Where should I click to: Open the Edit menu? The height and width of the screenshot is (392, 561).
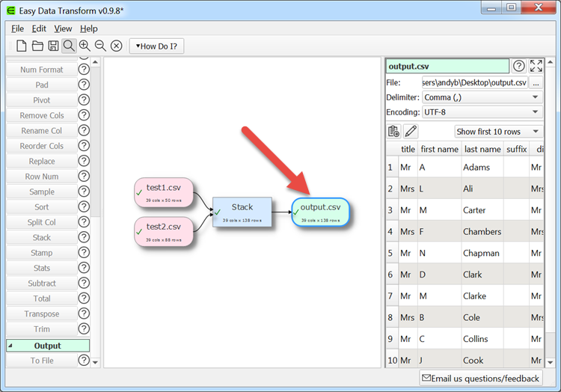39,28
